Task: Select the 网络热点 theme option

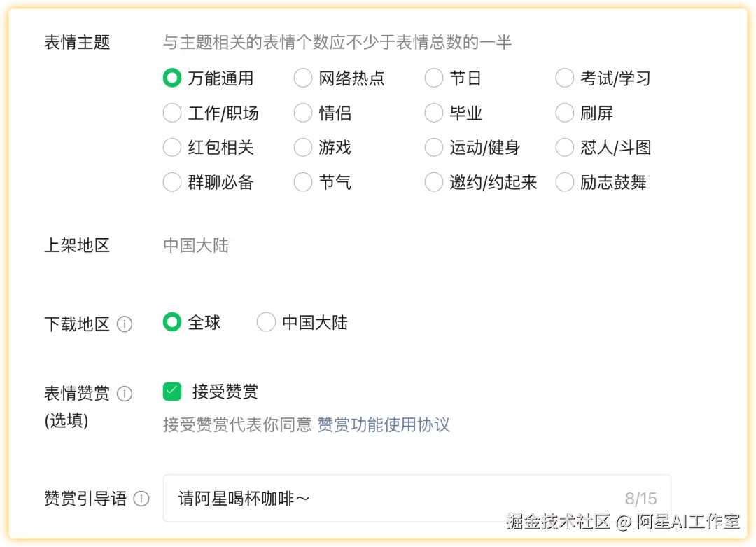Action: coord(302,78)
